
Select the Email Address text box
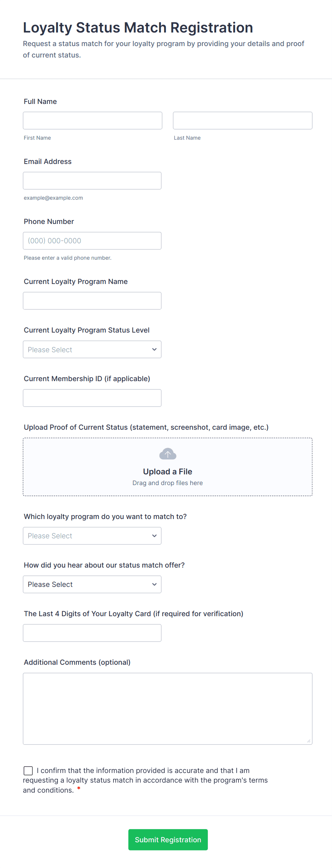pos(92,181)
